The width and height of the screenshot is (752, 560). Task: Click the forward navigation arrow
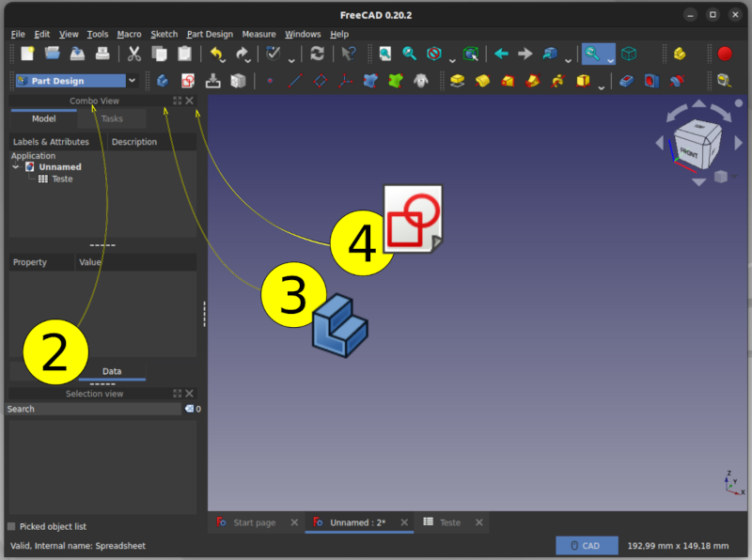coord(525,54)
